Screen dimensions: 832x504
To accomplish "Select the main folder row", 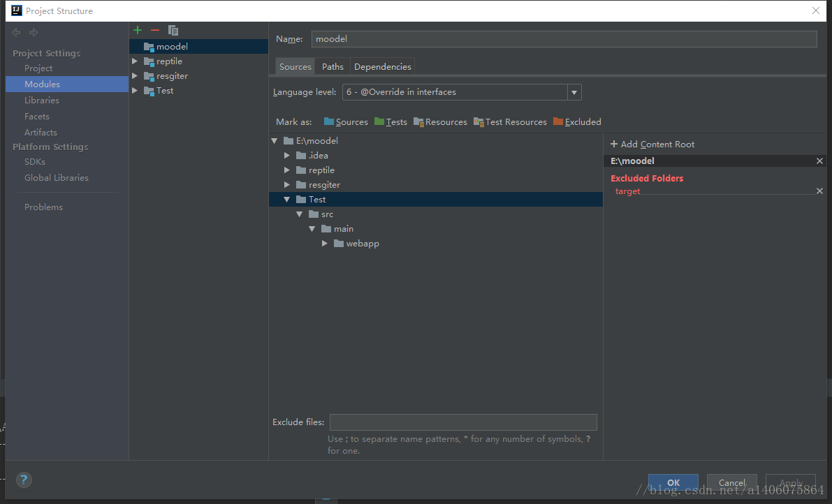I will (x=436, y=229).
